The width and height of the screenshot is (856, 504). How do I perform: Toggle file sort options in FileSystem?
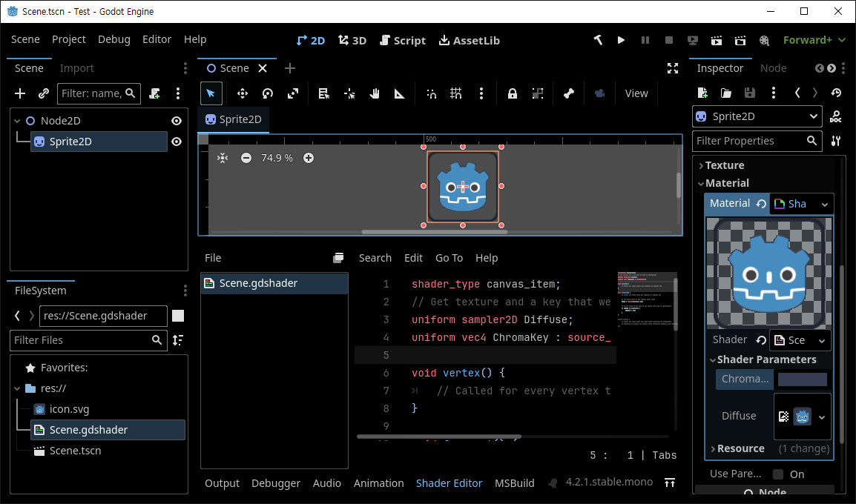point(178,339)
